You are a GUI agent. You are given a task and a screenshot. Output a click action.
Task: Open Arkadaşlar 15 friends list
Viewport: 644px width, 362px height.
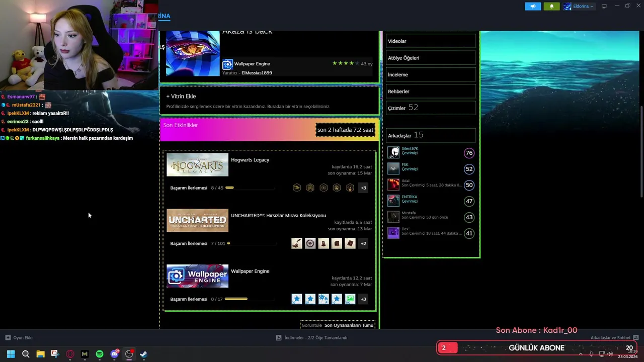coord(431,135)
